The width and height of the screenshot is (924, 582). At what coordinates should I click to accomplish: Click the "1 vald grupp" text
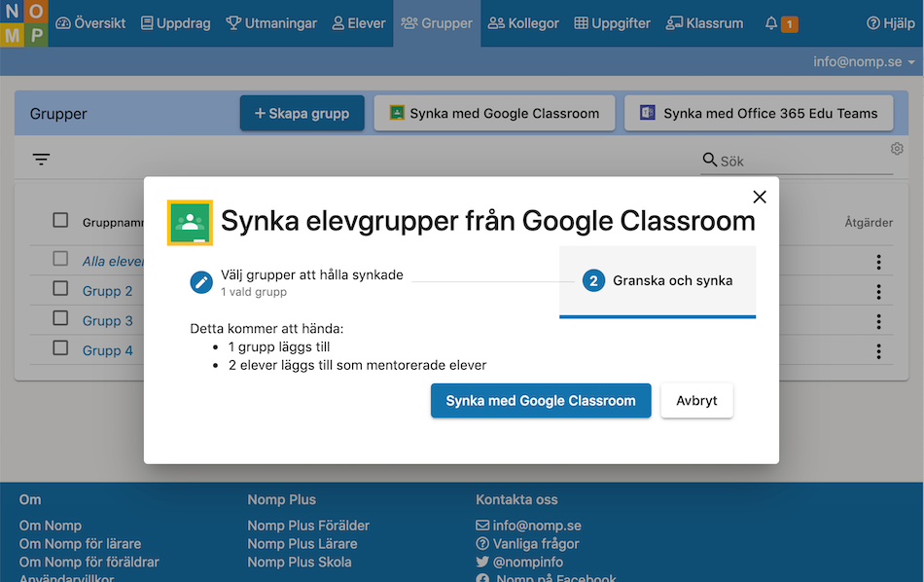254,292
